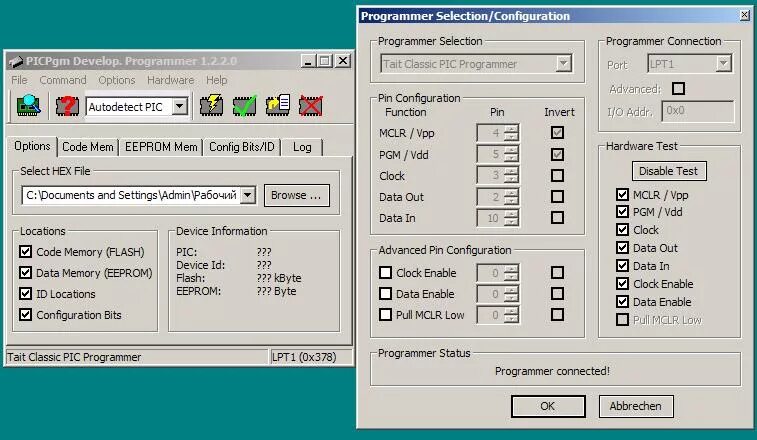Toggle Clock Enable in Advanced Pin Configuration
Screen dimensions: 757x440
coord(385,273)
